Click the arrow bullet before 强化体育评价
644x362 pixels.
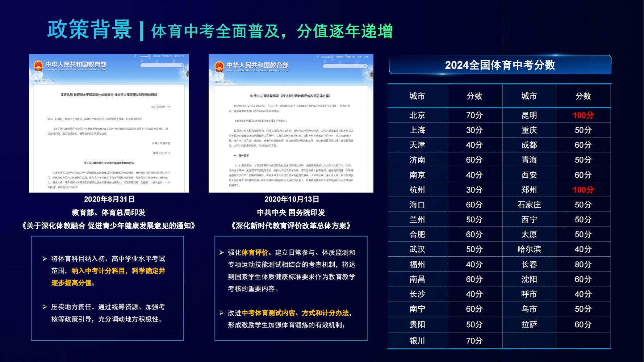tap(221, 253)
